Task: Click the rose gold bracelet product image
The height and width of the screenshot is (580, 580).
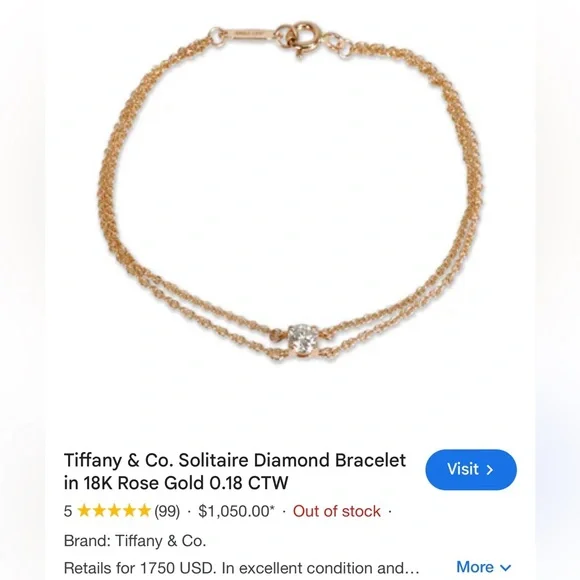Action: 291,193
